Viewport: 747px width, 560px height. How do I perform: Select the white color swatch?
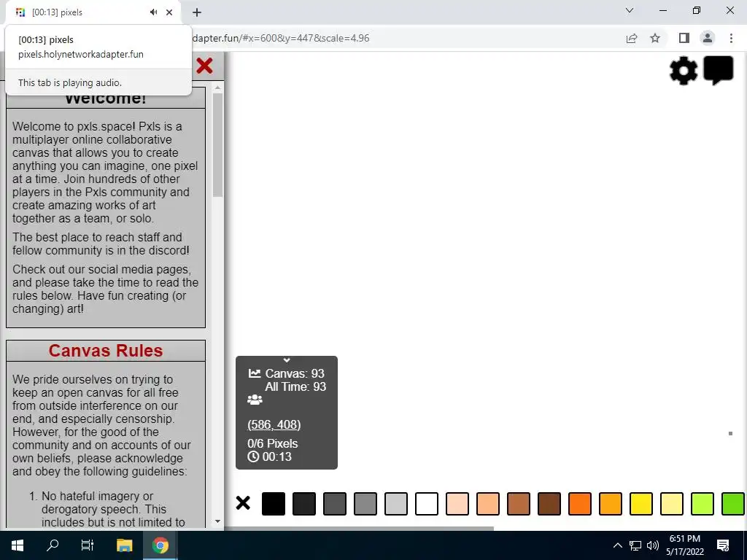pyautogui.click(x=426, y=504)
